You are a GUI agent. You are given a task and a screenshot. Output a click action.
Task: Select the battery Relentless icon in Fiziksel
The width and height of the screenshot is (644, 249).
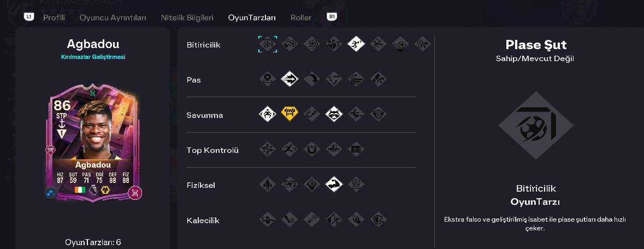click(x=289, y=185)
